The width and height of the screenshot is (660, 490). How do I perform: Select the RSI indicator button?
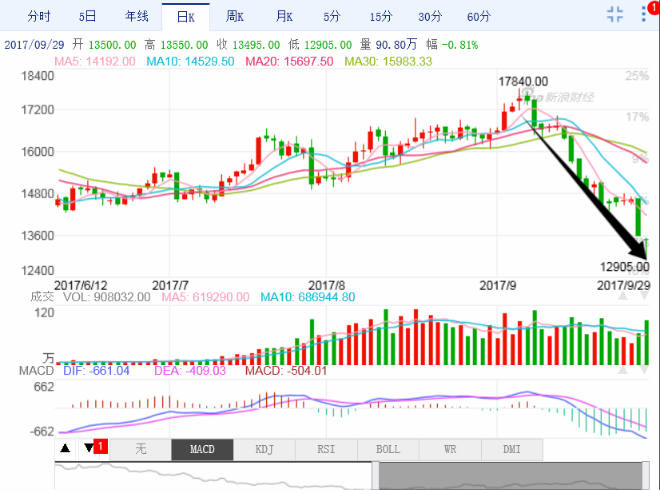click(x=326, y=449)
